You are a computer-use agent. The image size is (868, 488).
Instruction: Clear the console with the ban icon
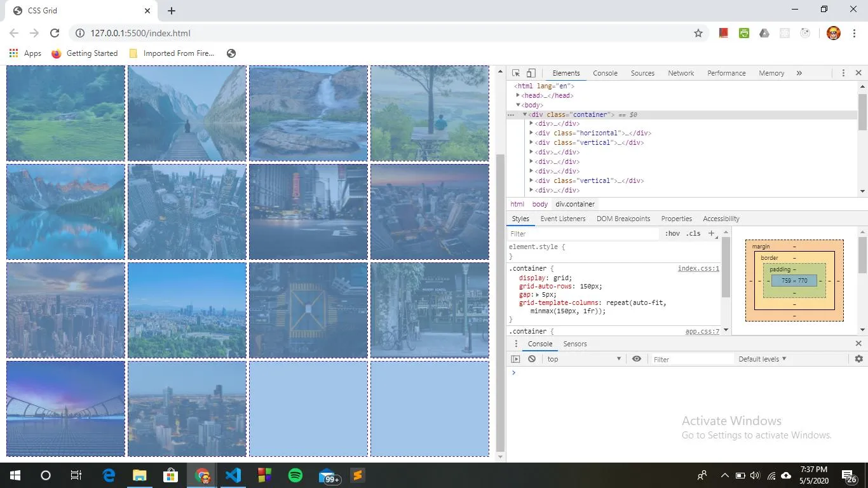[x=532, y=359]
